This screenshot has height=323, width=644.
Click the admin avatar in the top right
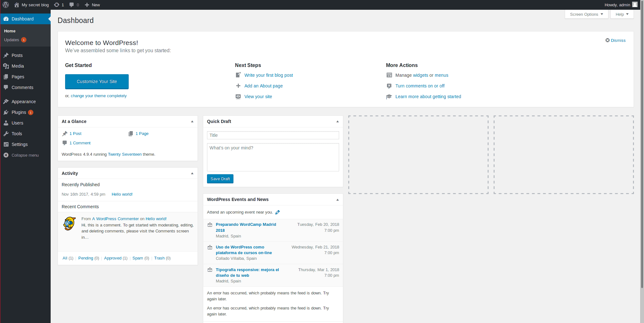[635, 5]
